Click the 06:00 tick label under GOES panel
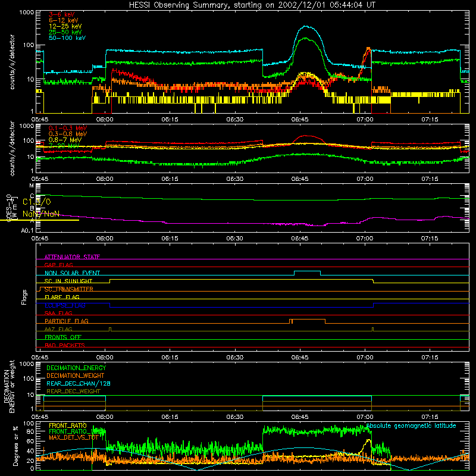This screenshot has height=476, width=476. tap(105, 239)
